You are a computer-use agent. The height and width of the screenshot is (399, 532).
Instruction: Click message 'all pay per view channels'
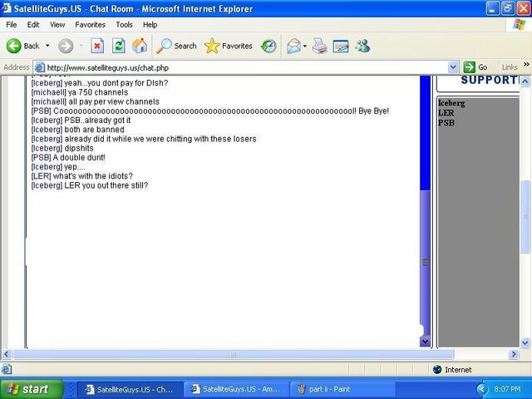click(x=114, y=101)
